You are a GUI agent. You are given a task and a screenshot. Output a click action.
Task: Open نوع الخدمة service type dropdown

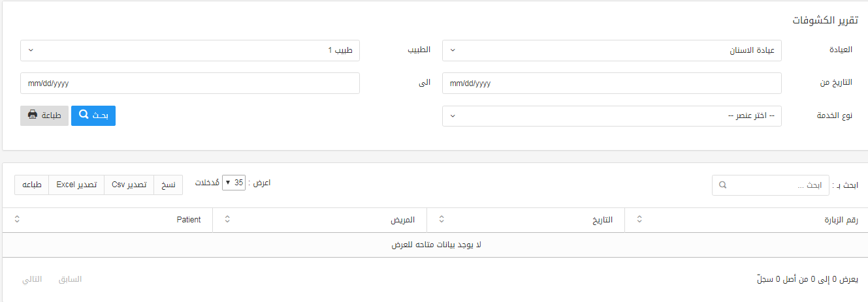(x=612, y=116)
